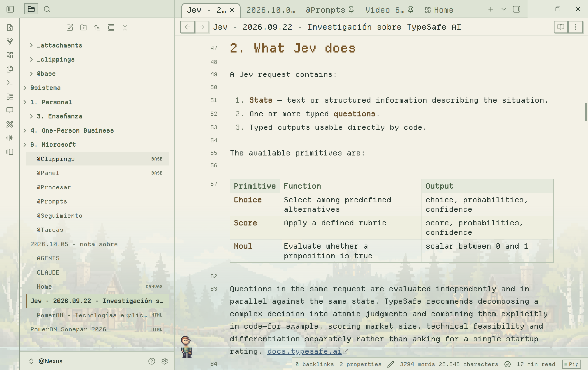Open the search magnifier icon
The width and height of the screenshot is (588, 370).
[x=47, y=9]
